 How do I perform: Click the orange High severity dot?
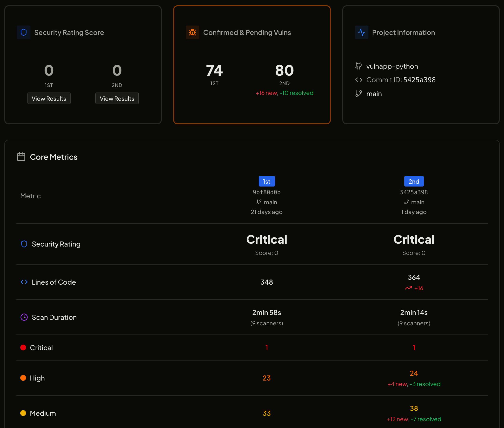pos(23,378)
